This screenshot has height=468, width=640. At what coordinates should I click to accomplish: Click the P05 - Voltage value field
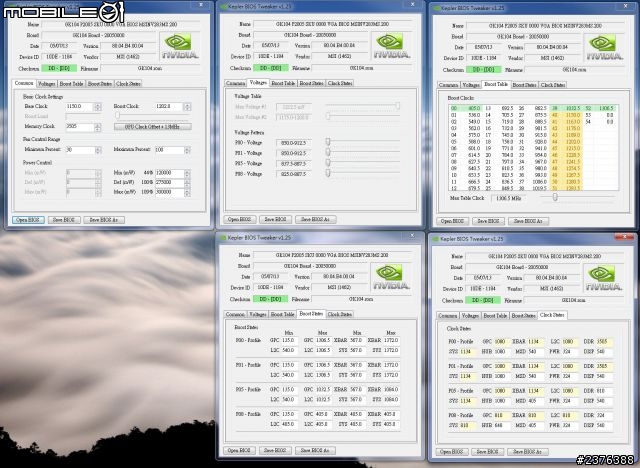point(293,164)
